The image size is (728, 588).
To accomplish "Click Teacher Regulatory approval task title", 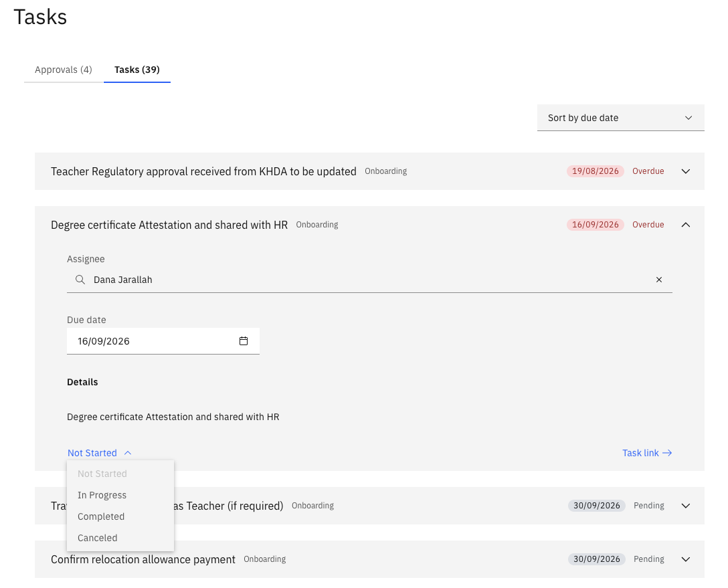I will click(203, 171).
